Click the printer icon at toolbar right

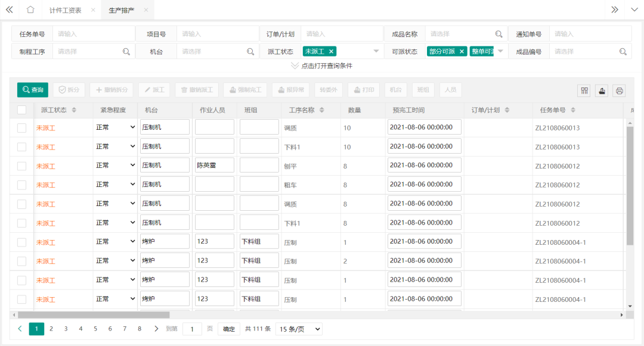(620, 91)
